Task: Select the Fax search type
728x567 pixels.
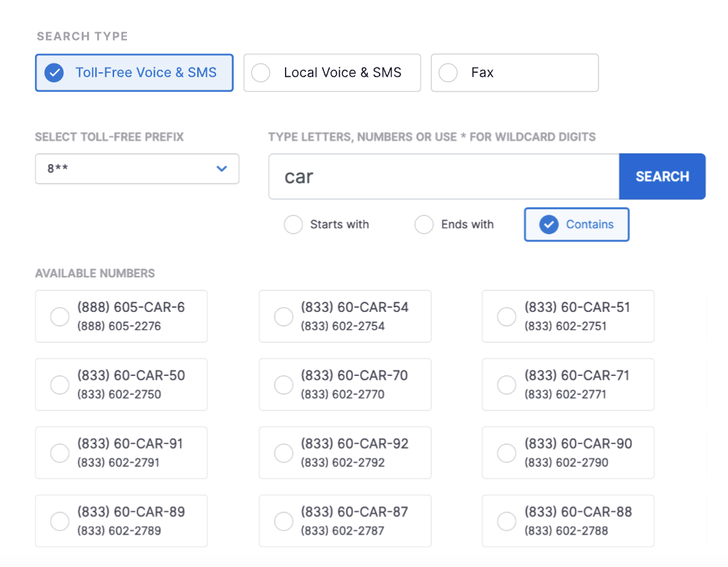Action: pos(514,73)
